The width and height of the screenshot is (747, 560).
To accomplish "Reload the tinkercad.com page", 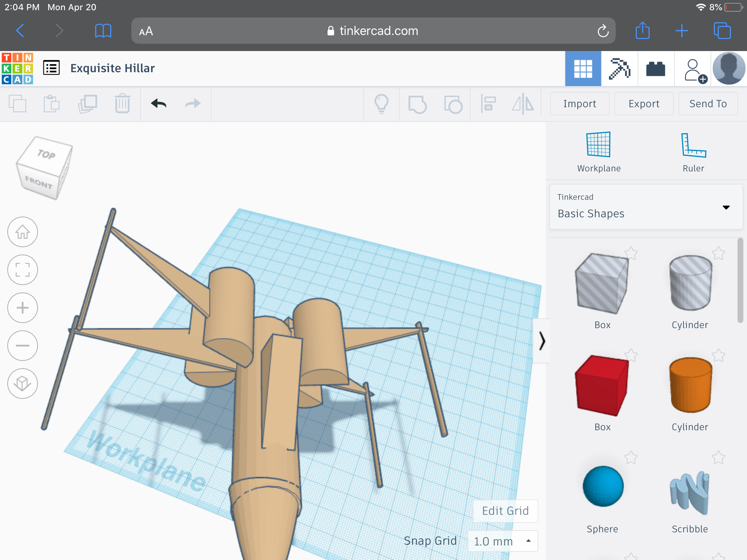I will point(603,31).
